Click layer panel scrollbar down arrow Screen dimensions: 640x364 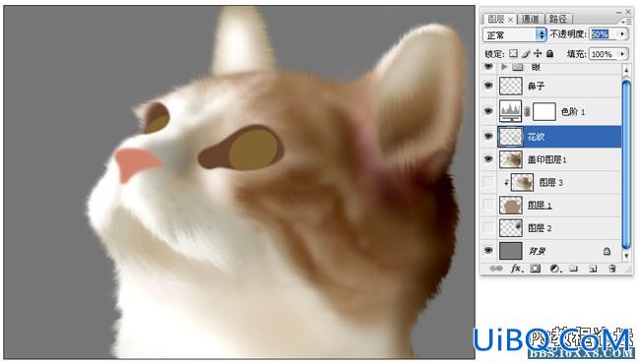pyautogui.click(x=626, y=256)
